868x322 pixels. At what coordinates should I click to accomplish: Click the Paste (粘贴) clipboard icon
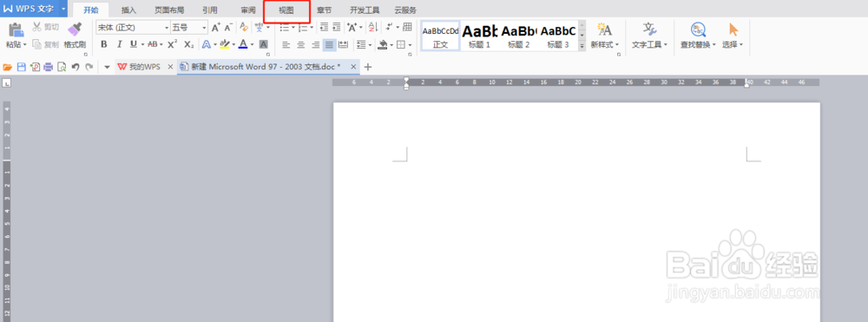[16, 30]
